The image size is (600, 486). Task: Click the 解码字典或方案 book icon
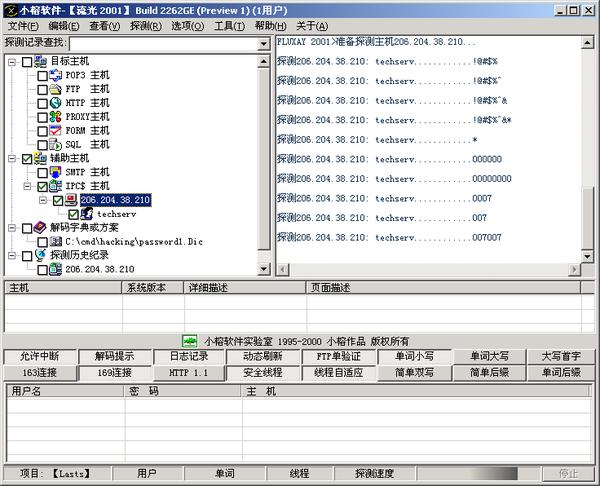[x=40, y=227]
